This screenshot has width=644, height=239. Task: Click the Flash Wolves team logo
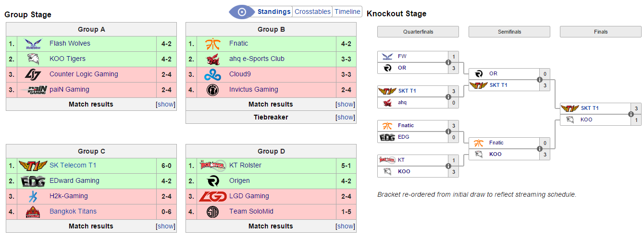[x=33, y=44]
